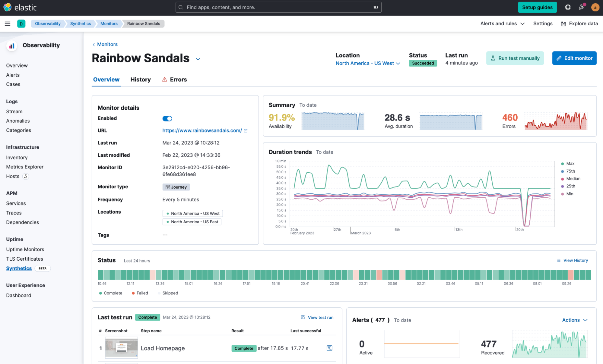Open the North America - US West location dropdown
This screenshot has width=603, height=364.
coord(368,63)
